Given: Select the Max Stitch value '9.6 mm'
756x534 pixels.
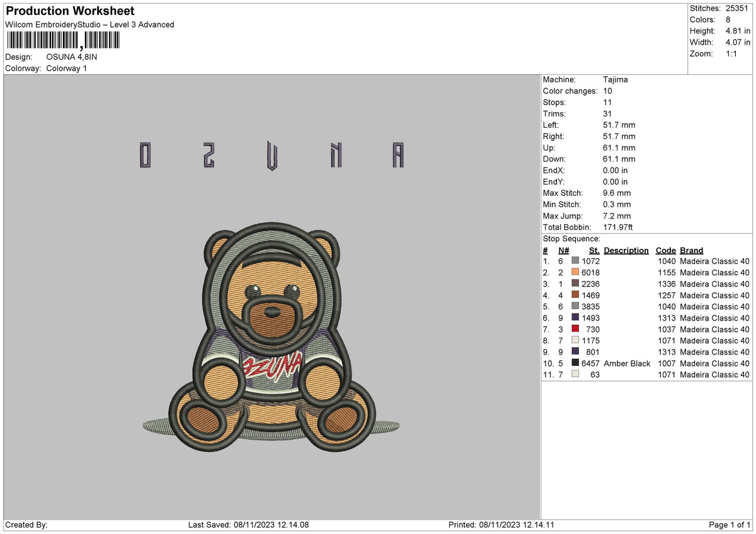Looking at the screenshot, I should point(617,193).
